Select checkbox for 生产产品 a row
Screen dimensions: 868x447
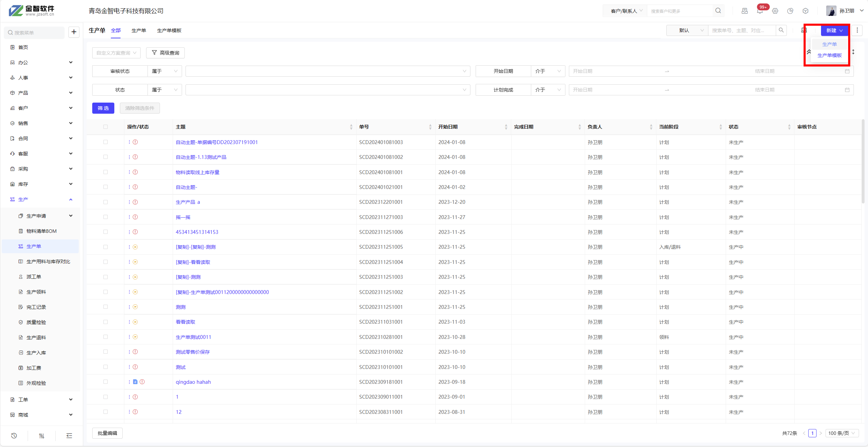click(106, 202)
